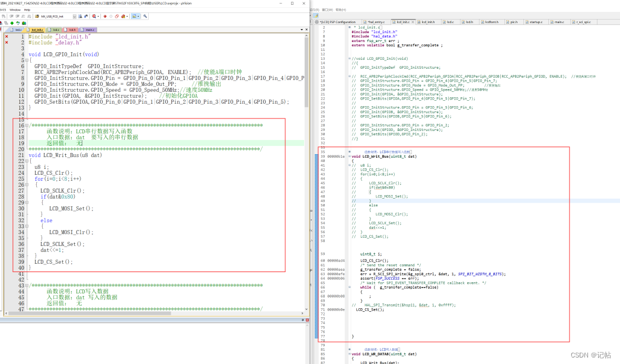
Task: Switch to main.c tab in uVision
Action: [88, 30]
